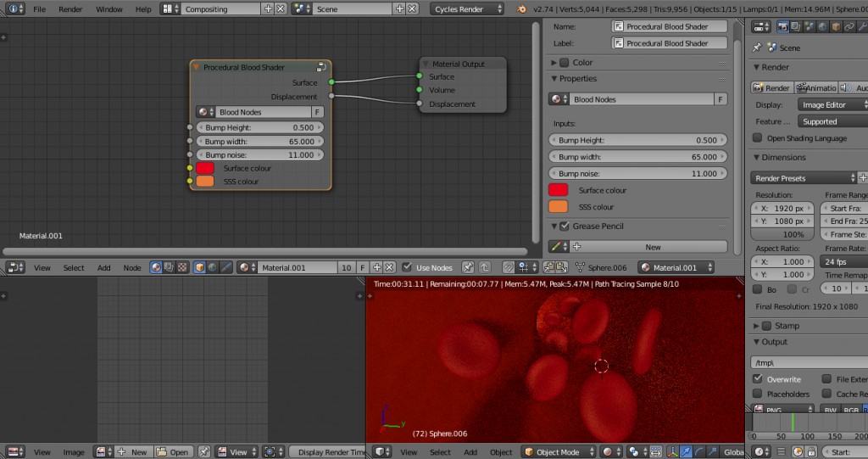Select the Texture node tree type icon
Screen dimensions: 868x459
click(184, 267)
